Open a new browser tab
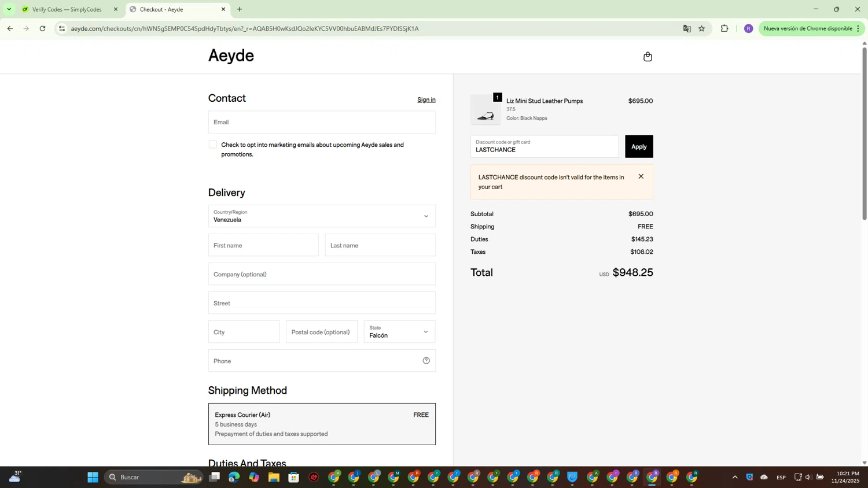This screenshot has width=868, height=488. [x=240, y=9]
